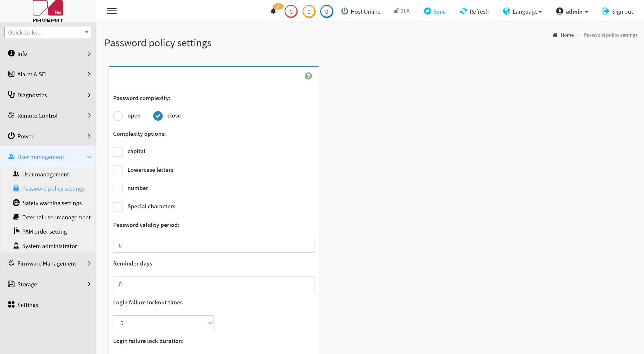Viewport: 644px width, 354px height.
Task: Expand the Power section chevron
Action: 89,136
